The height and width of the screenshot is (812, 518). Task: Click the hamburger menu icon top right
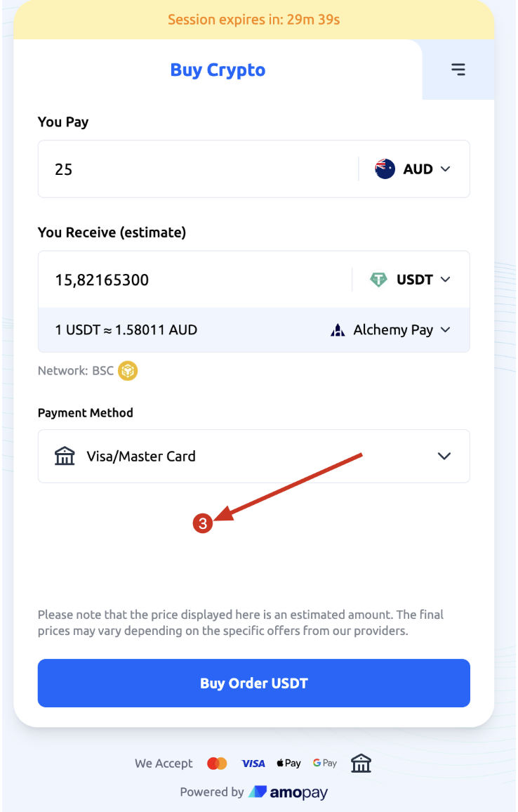(x=458, y=70)
